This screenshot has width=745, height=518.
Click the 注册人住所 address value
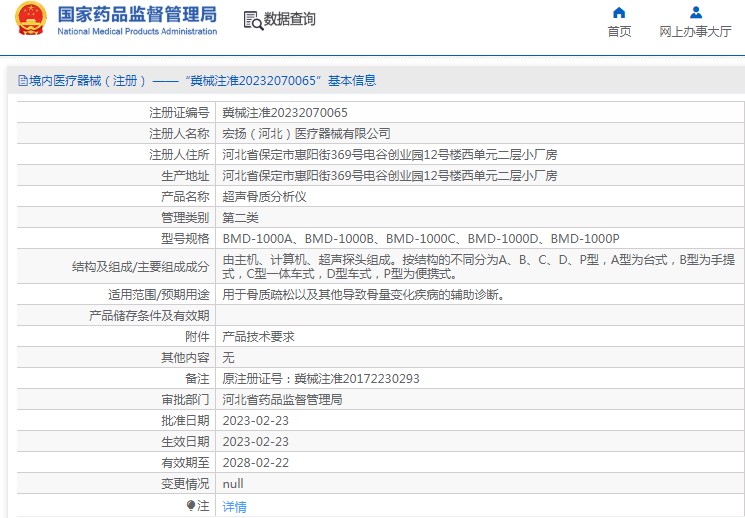390,154
